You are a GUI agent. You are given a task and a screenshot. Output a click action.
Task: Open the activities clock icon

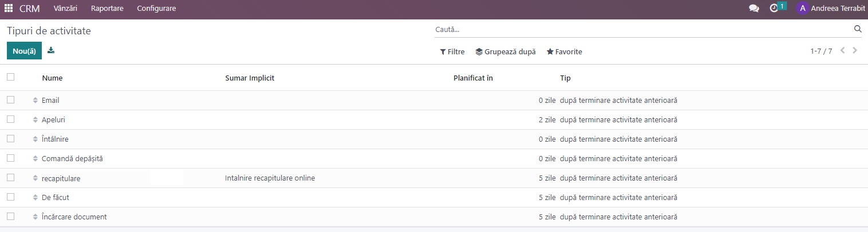click(x=774, y=9)
